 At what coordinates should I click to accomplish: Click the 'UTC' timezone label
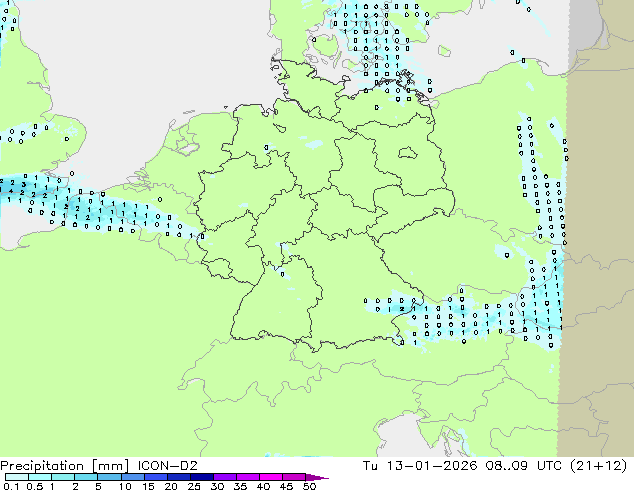click(549, 466)
